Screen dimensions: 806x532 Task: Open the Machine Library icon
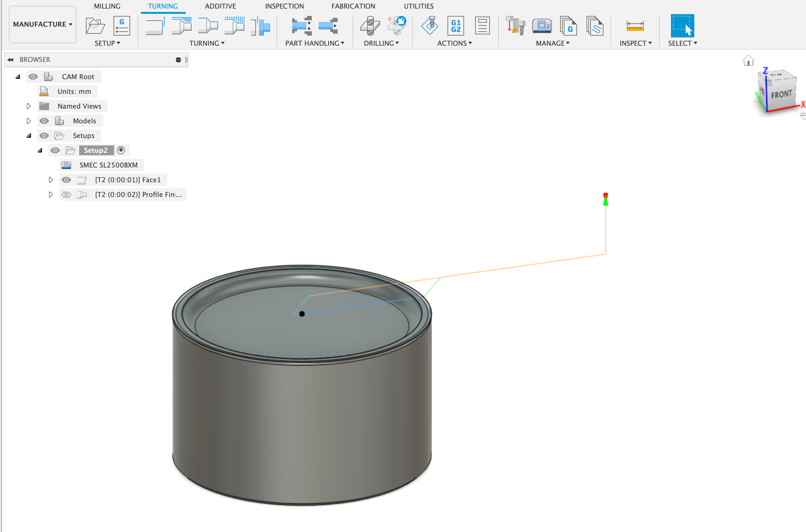(542, 25)
